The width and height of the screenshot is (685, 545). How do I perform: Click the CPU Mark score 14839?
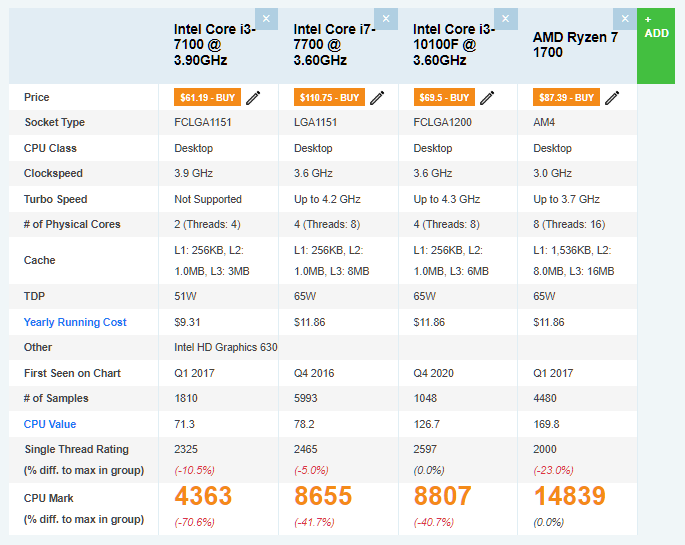tap(570, 496)
